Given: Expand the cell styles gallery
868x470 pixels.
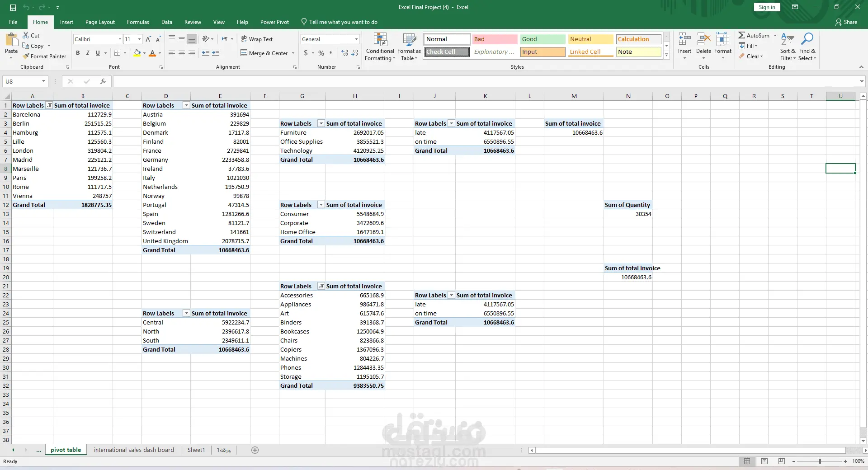Looking at the screenshot, I should (666, 55).
